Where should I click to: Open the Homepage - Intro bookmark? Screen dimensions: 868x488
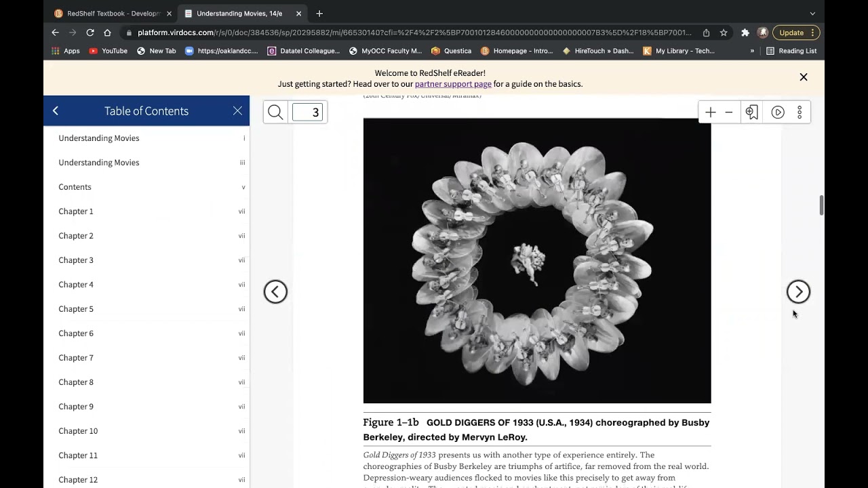pyautogui.click(x=517, y=51)
